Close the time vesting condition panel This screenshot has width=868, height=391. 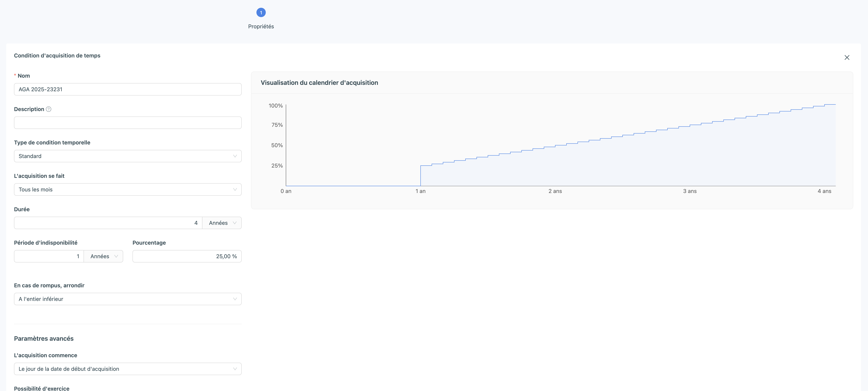click(x=847, y=58)
